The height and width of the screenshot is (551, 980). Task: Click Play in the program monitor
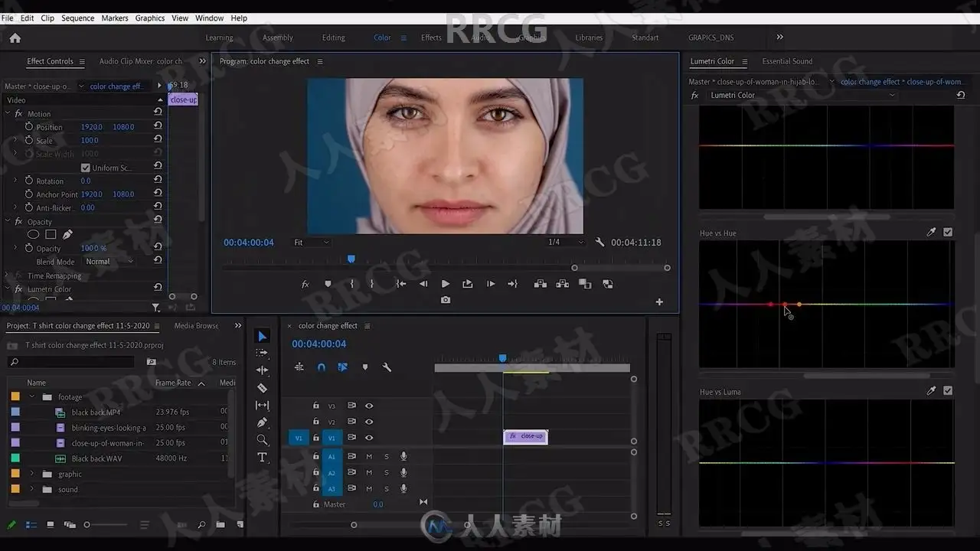[445, 284]
